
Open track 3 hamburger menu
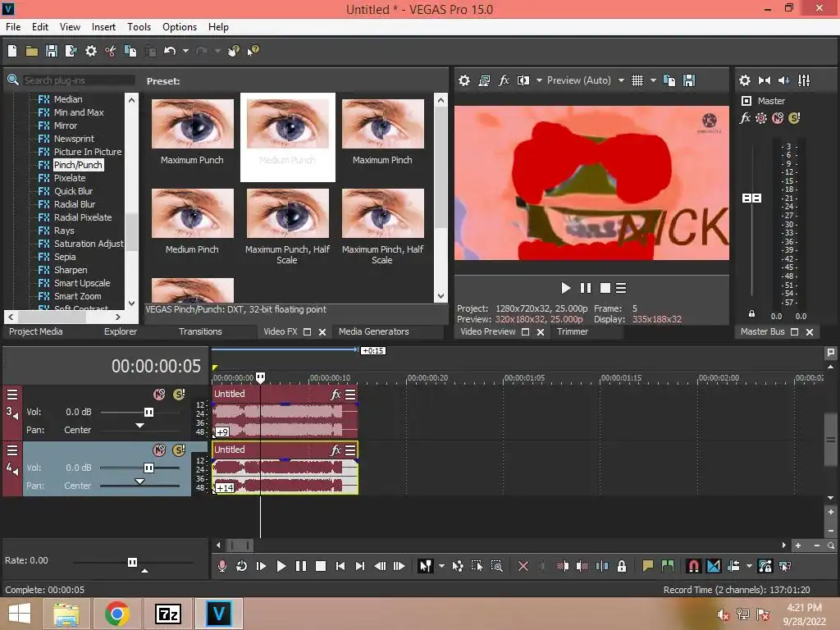click(12, 395)
